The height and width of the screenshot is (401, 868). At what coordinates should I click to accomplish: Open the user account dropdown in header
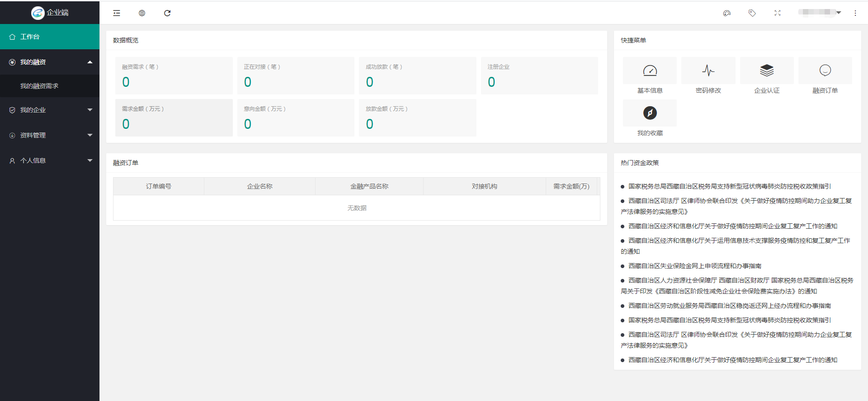[819, 13]
